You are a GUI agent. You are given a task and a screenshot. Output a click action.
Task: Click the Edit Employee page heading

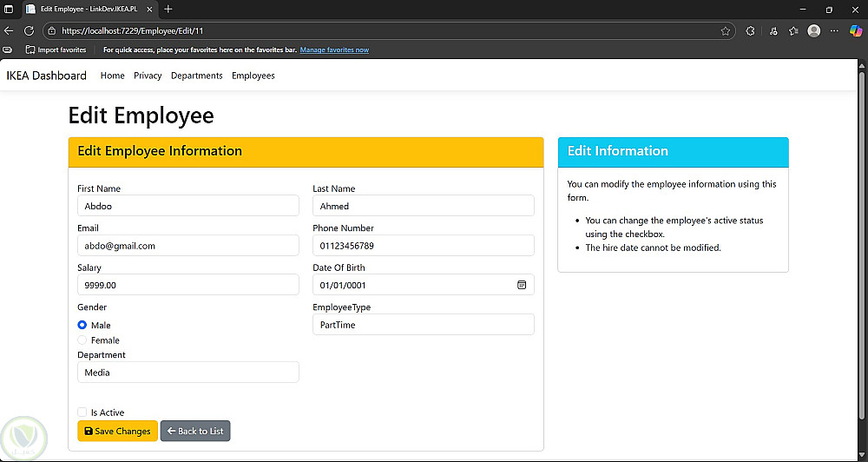point(141,115)
